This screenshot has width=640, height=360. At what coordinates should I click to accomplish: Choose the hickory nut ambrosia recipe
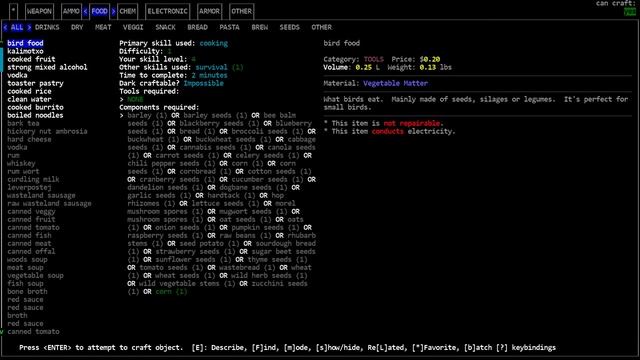[x=47, y=131]
